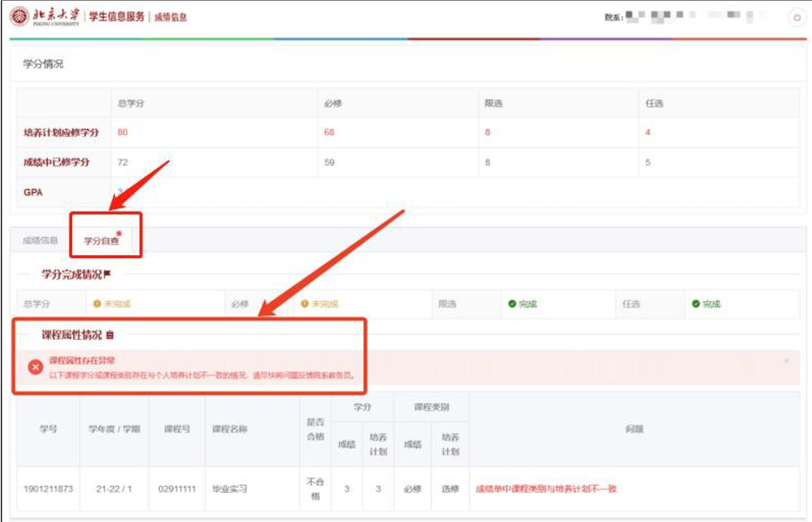The image size is (812, 522).
Task: Click the green 完成 check for 限选
Action: point(512,304)
